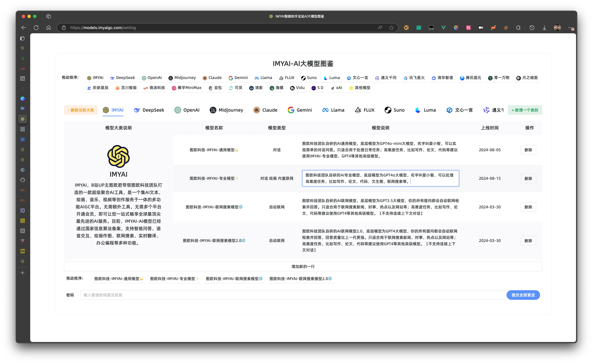The width and height of the screenshot is (593, 364).
Task: Click the 2024-08-15 launch date cell
Action: (490, 178)
